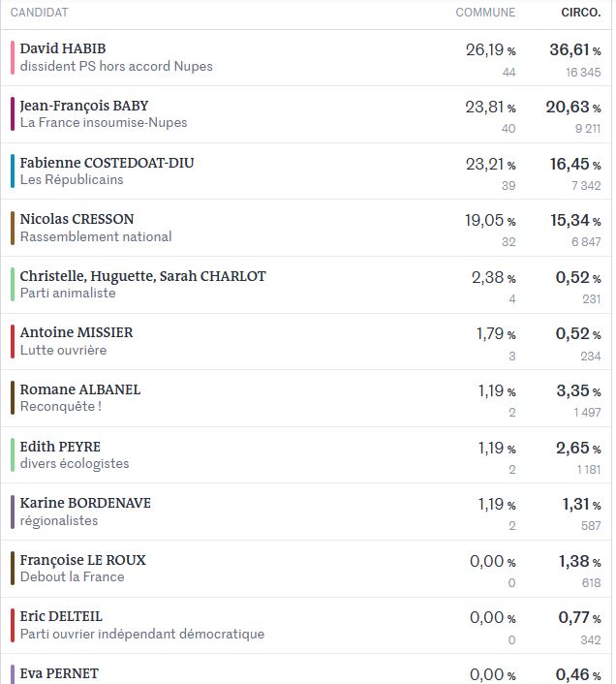Click the blue Les Républicains color marker
The image size is (616, 684).
click(13, 171)
